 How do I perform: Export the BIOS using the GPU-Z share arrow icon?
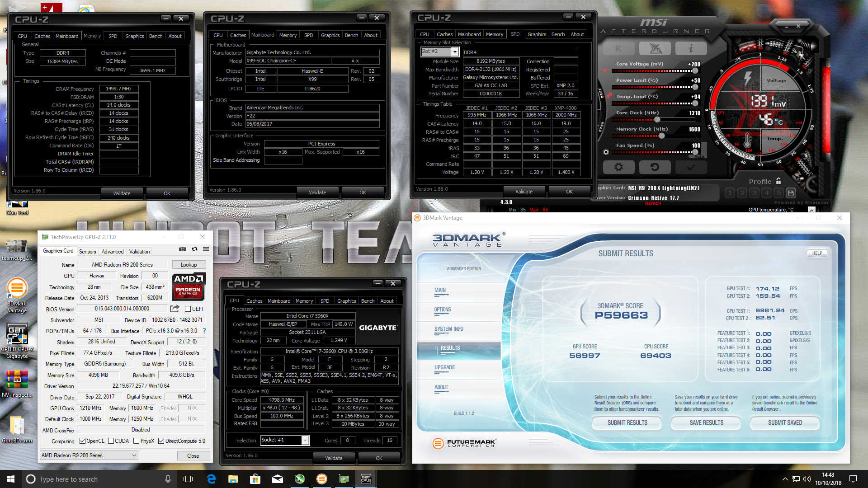pyautogui.click(x=175, y=309)
